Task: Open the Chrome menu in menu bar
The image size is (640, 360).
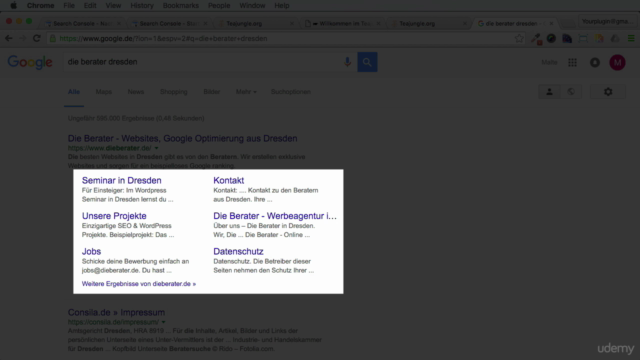Action: click(40, 5)
